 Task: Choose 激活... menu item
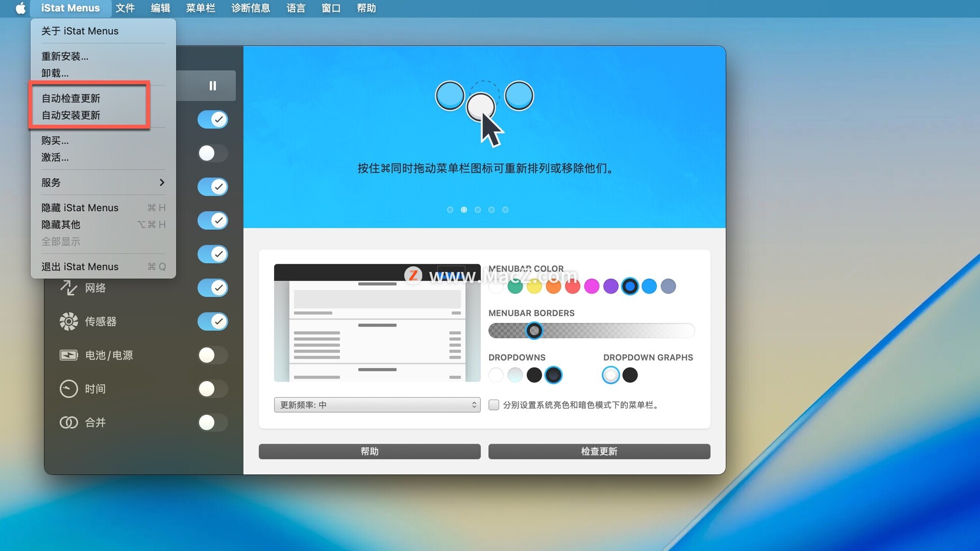[x=103, y=157]
